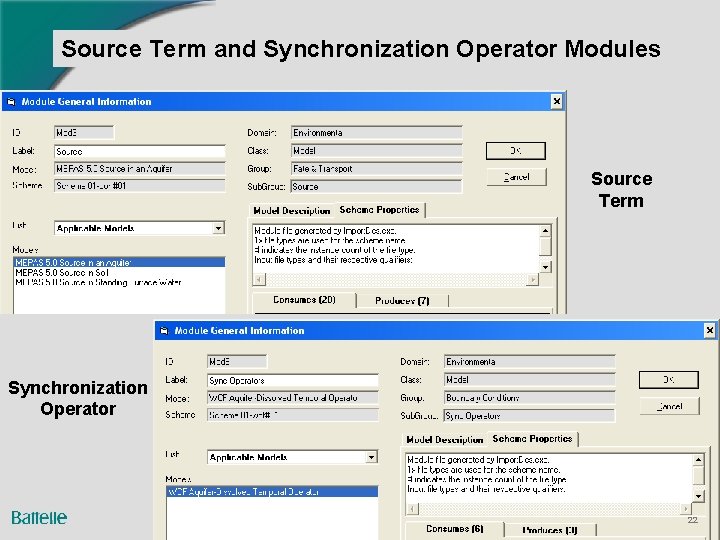720x540 pixels.
Task: Select MEPAS 5.0 Source in Soil in the models list
Action: [x=119, y=272]
